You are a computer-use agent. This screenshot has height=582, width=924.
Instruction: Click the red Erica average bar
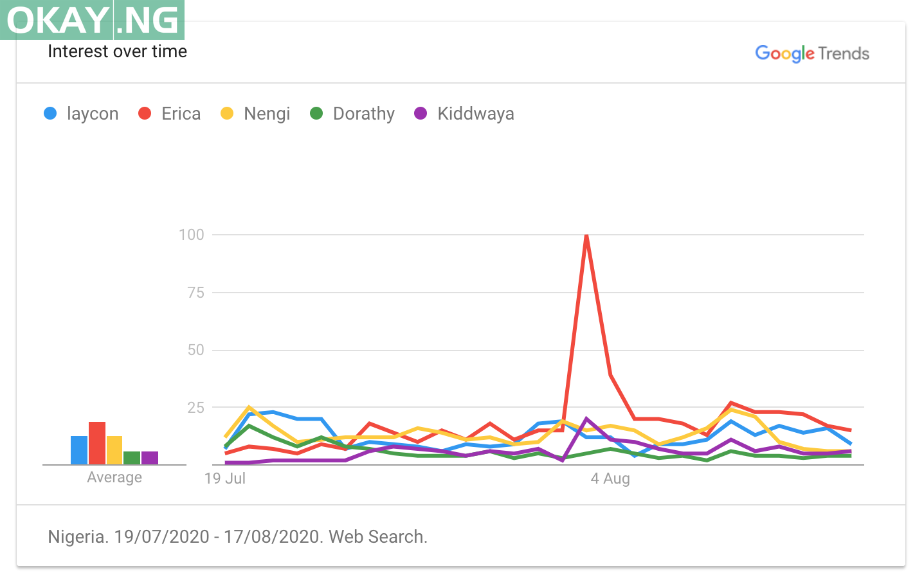click(x=97, y=443)
